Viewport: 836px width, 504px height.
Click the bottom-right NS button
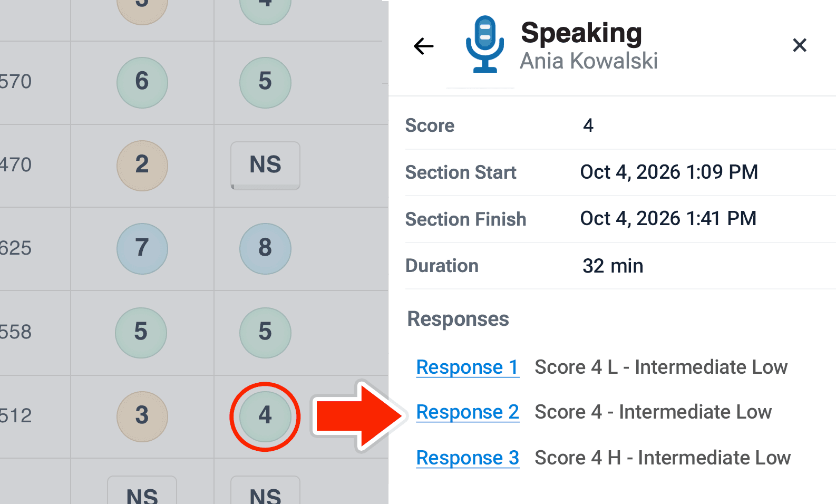click(266, 490)
